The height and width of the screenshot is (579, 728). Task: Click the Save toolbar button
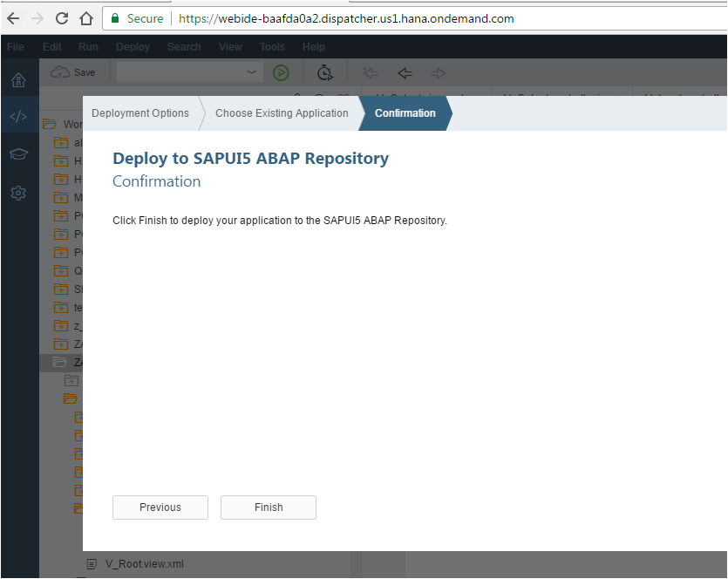click(x=73, y=72)
